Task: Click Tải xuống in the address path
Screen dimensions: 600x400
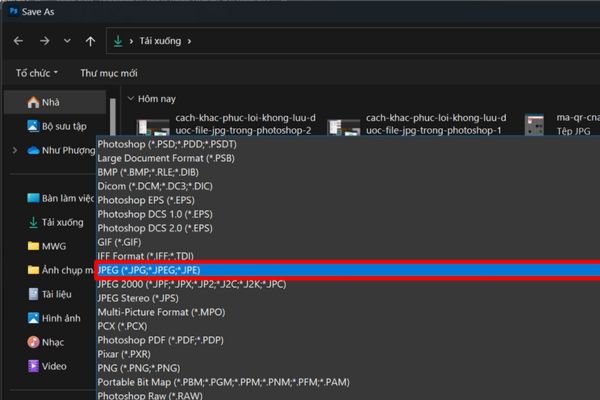Action: (x=160, y=41)
